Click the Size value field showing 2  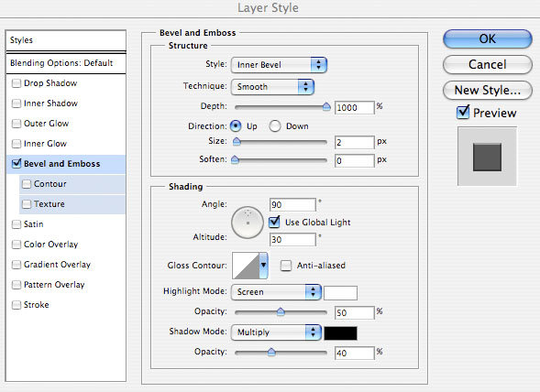pos(355,143)
